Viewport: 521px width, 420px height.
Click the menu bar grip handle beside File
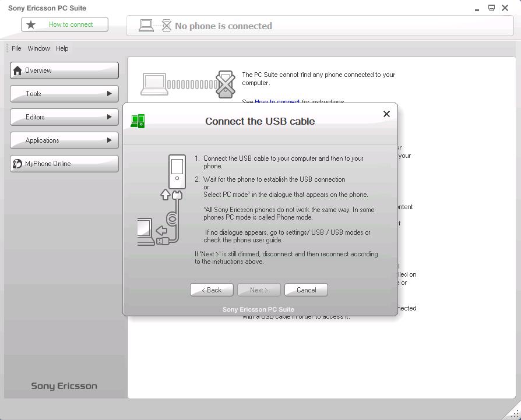(7, 48)
